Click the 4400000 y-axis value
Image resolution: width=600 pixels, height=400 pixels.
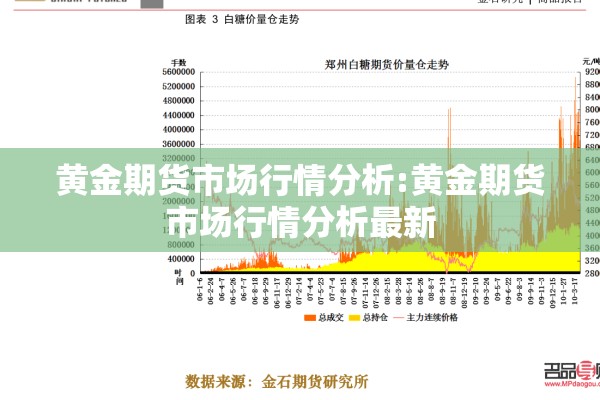[179, 115]
